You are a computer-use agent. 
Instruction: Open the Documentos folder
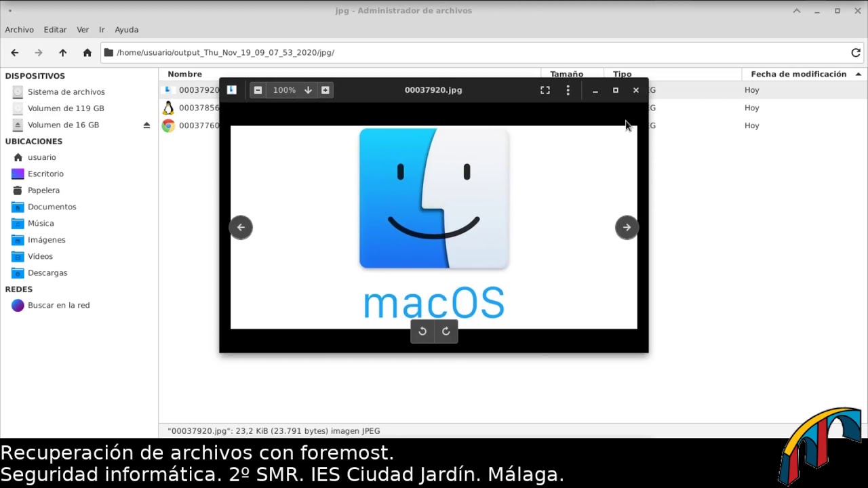point(52,207)
